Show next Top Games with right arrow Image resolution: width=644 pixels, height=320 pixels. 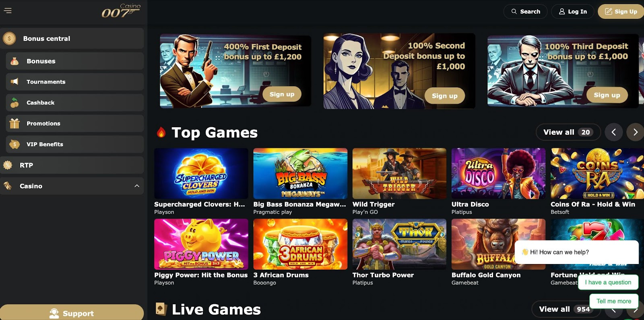635,132
